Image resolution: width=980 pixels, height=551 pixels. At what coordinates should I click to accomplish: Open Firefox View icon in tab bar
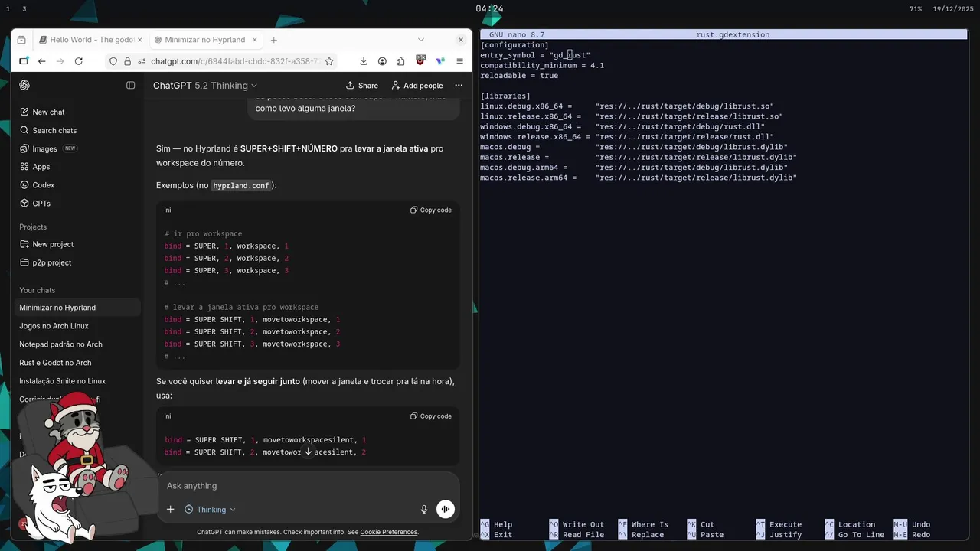pos(21,40)
